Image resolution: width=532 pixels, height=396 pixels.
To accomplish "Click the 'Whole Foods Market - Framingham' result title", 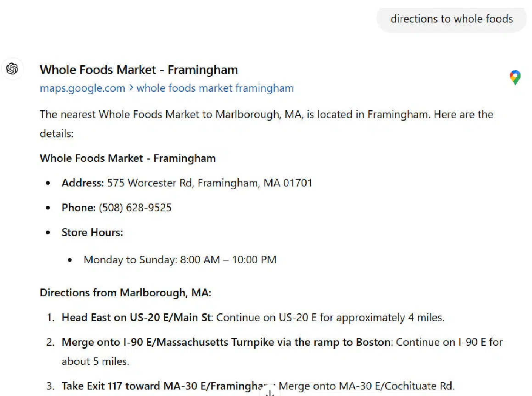I will 139,70.
